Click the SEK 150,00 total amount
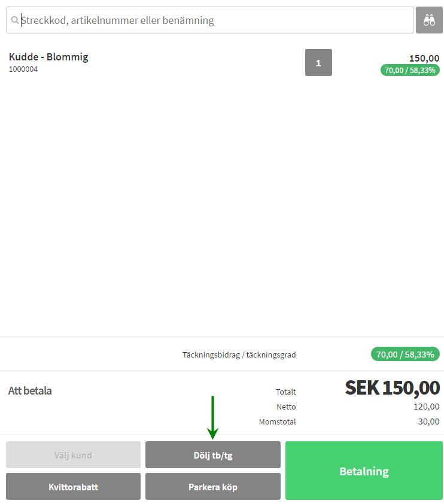Image resolution: width=444 pixels, height=504 pixels. (x=392, y=388)
